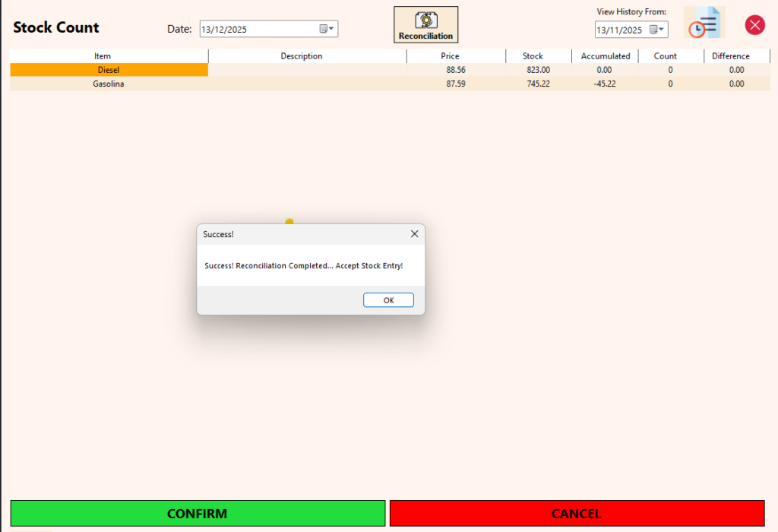The height and width of the screenshot is (532, 778).
Task: Click the Description column header
Action: [x=302, y=55]
